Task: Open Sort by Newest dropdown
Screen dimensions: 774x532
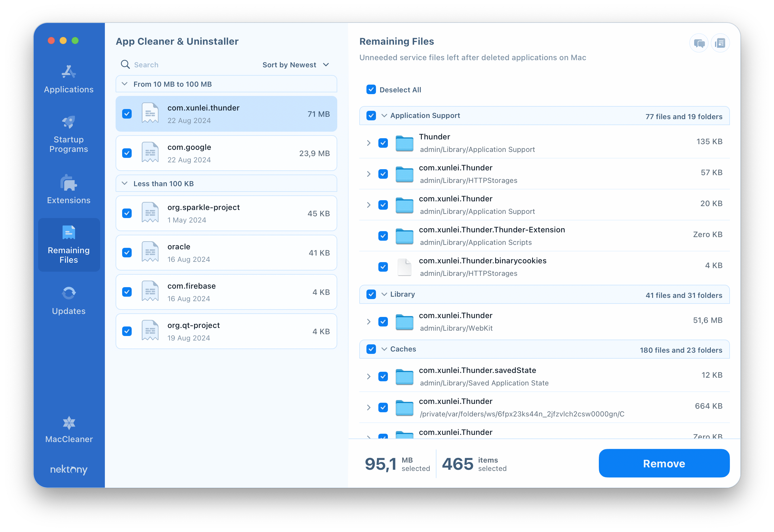Action: [296, 65]
